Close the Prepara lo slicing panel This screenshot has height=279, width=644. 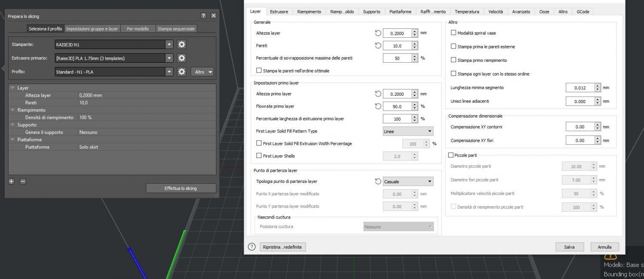[x=213, y=16]
